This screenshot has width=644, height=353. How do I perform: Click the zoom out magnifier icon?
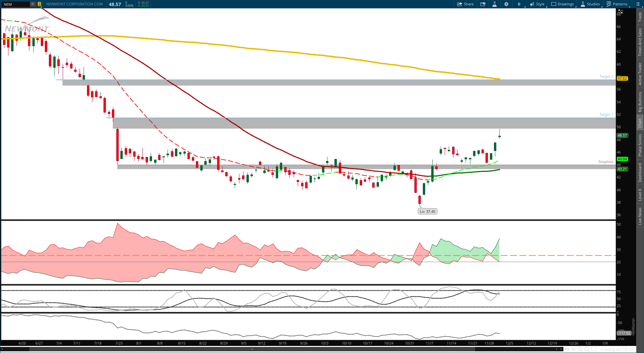pos(587,349)
